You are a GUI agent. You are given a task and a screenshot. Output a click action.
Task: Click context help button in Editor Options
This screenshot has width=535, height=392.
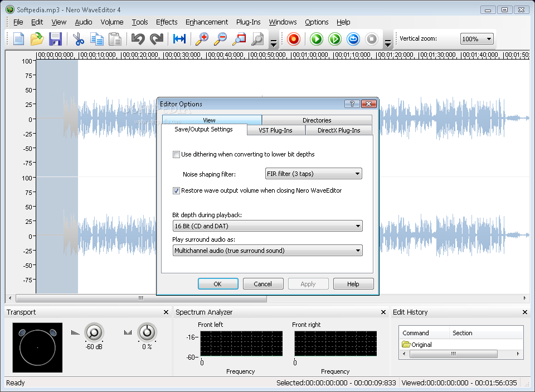click(352, 104)
